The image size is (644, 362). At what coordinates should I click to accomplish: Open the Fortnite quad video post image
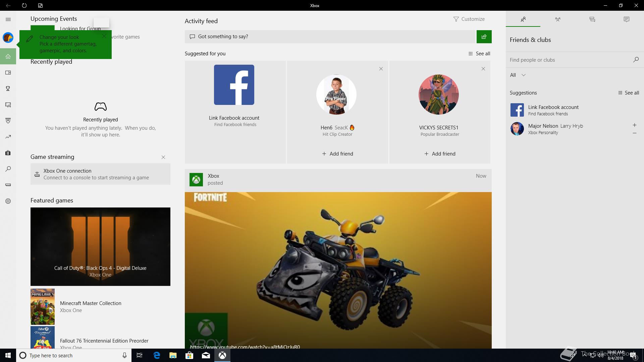tap(338, 270)
